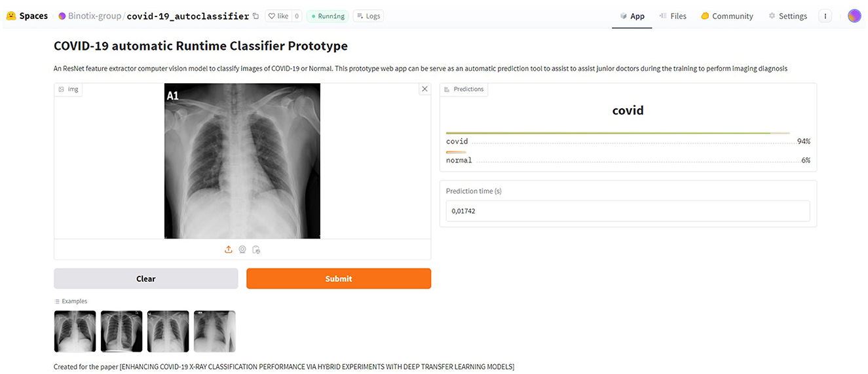Viewport: 868px width, 374px height.
Task: Open the Binotix-group organization link
Action: [x=90, y=16]
